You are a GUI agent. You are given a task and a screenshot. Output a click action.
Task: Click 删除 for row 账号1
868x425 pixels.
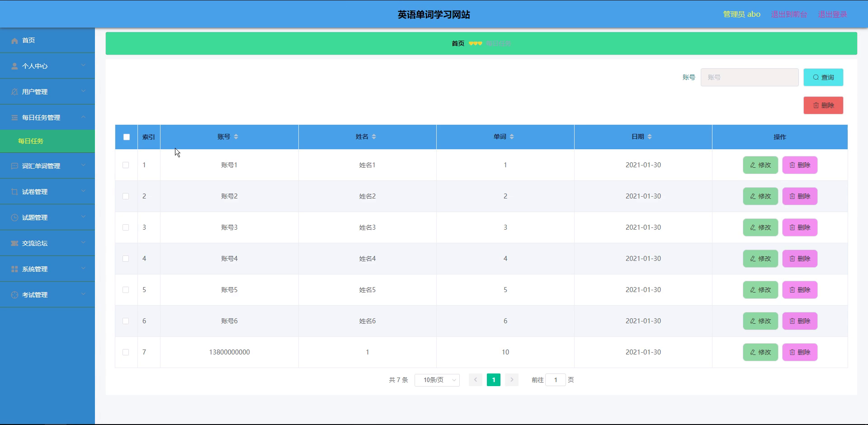[800, 165]
